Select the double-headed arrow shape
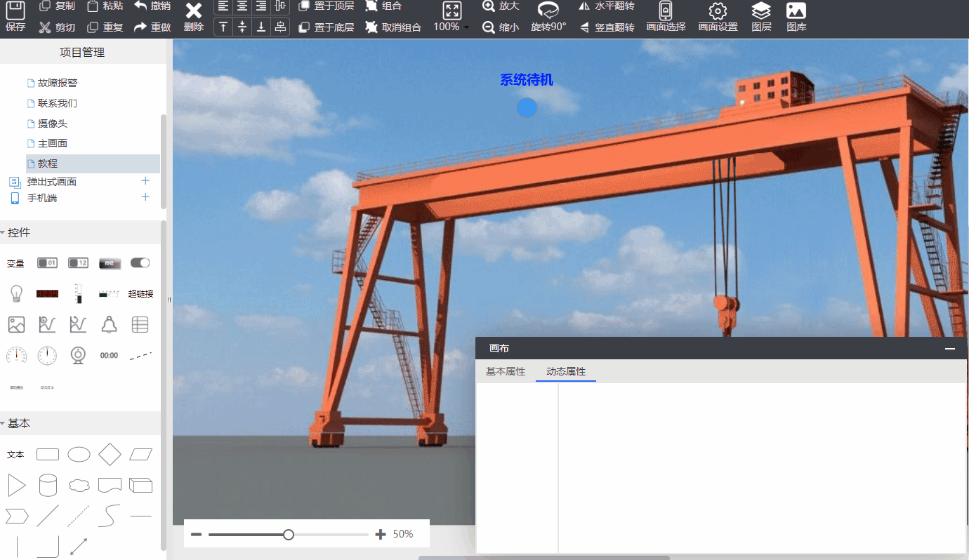 79,547
